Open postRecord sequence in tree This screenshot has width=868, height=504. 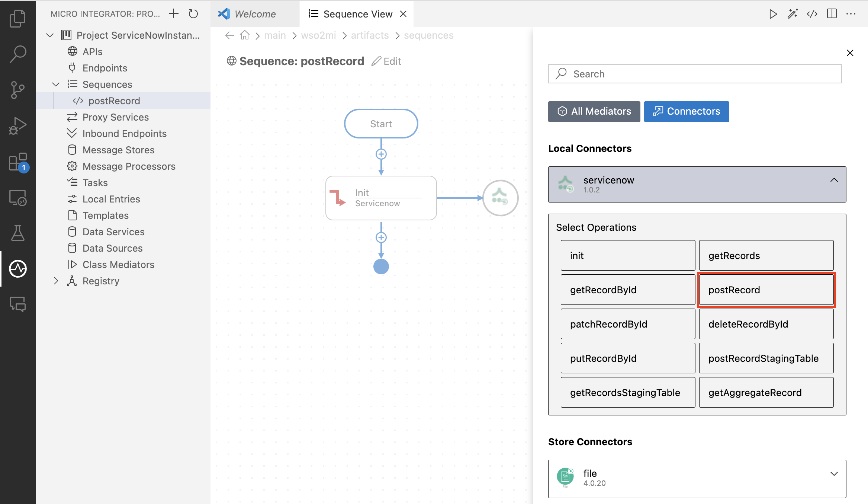123,101
